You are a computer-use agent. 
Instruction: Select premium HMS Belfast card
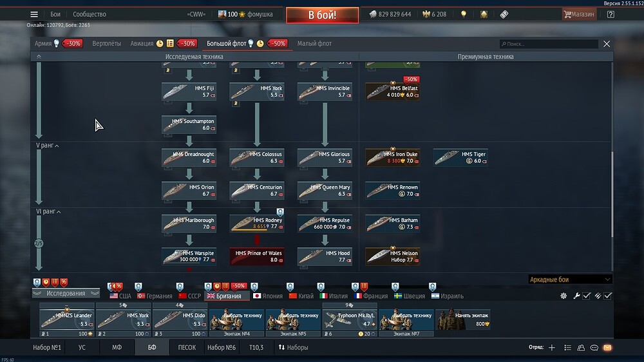point(393,91)
